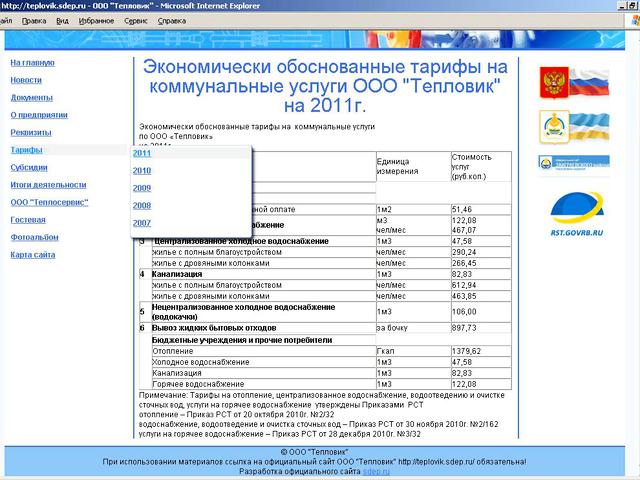
Task: Open the Buryatia emblem and flag banner
Action: pos(574,127)
